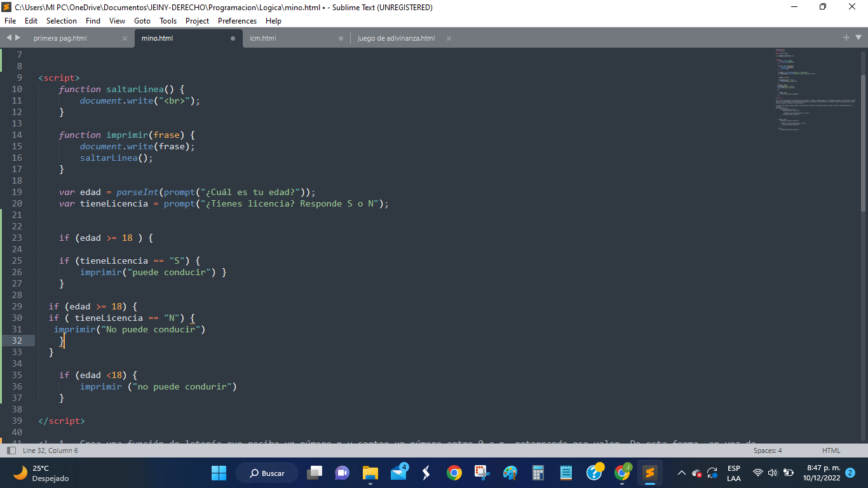This screenshot has width=868, height=488.
Task: Click Line 32, Column 6 status text
Action: tap(50, 451)
